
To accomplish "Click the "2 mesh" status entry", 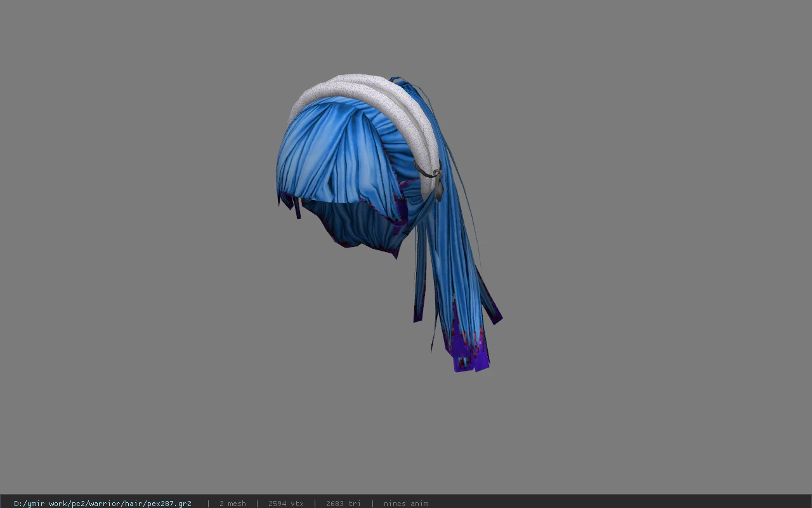I will tap(233, 504).
